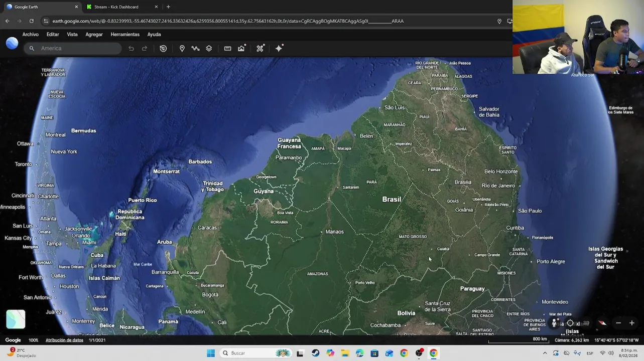Open OBS Studio from the taskbar

tap(419, 353)
